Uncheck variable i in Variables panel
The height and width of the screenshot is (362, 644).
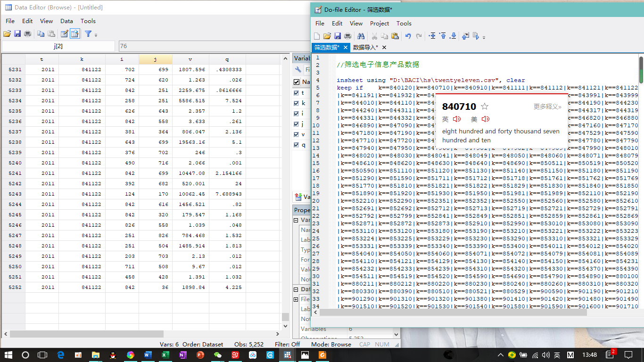pos(297,114)
